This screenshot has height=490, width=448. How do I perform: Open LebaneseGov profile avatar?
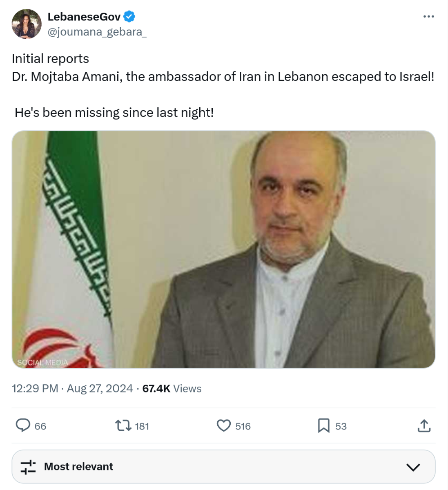tap(27, 24)
